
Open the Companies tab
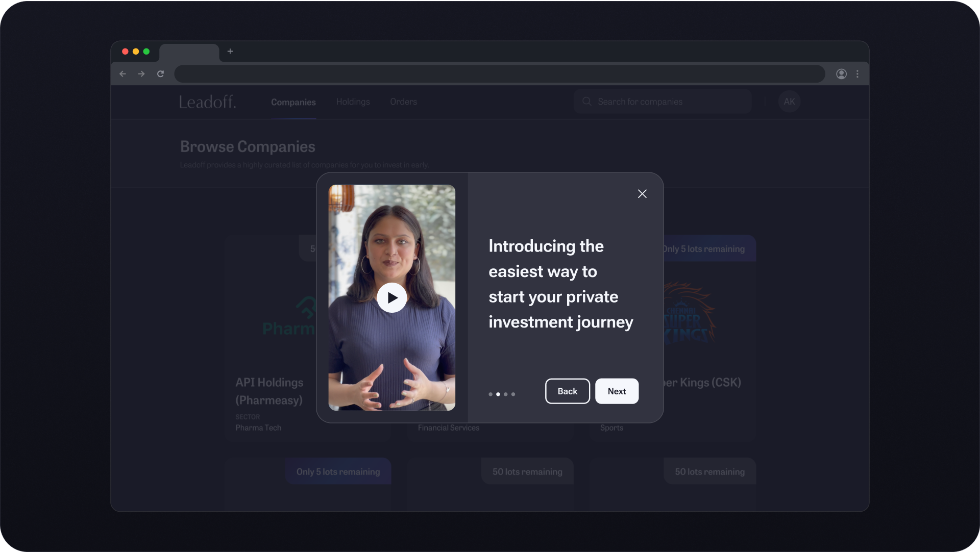(293, 102)
